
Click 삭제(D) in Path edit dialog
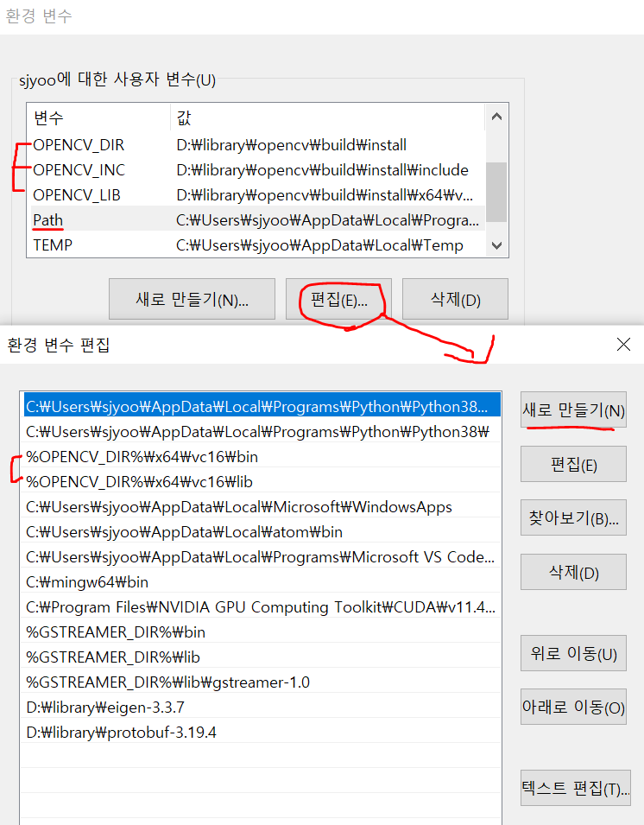573,572
